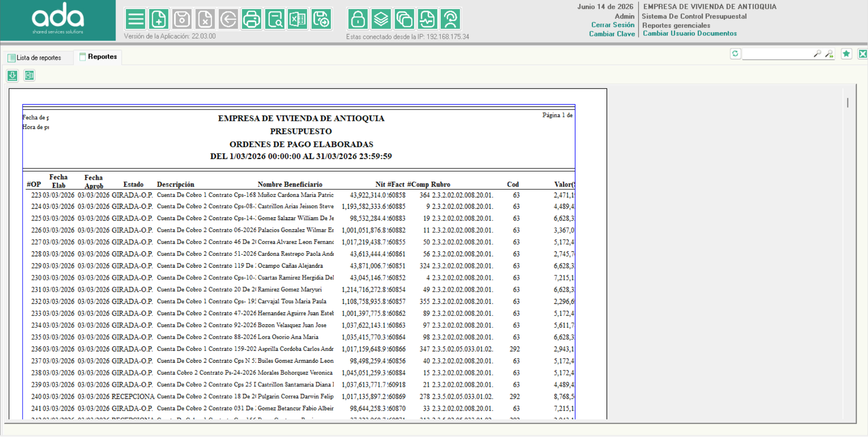Click the Descripción column header
The height and width of the screenshot is (437, 868).
coord(175,184)
